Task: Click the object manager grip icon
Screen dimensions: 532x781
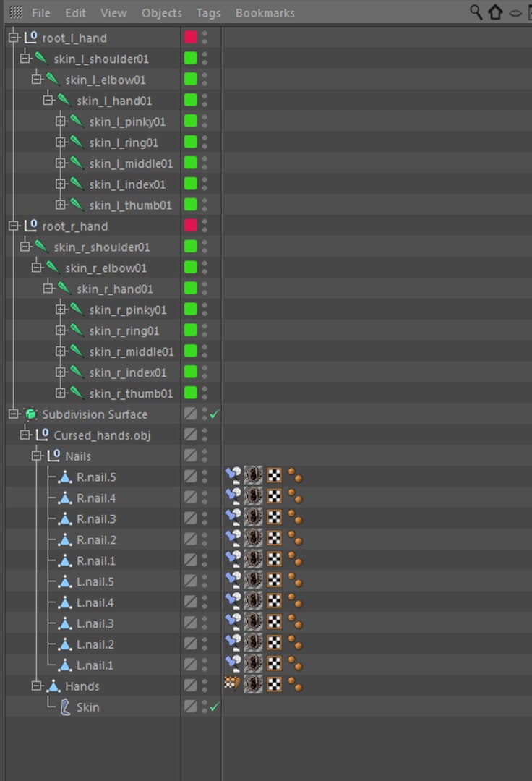Action: [16, 12]
